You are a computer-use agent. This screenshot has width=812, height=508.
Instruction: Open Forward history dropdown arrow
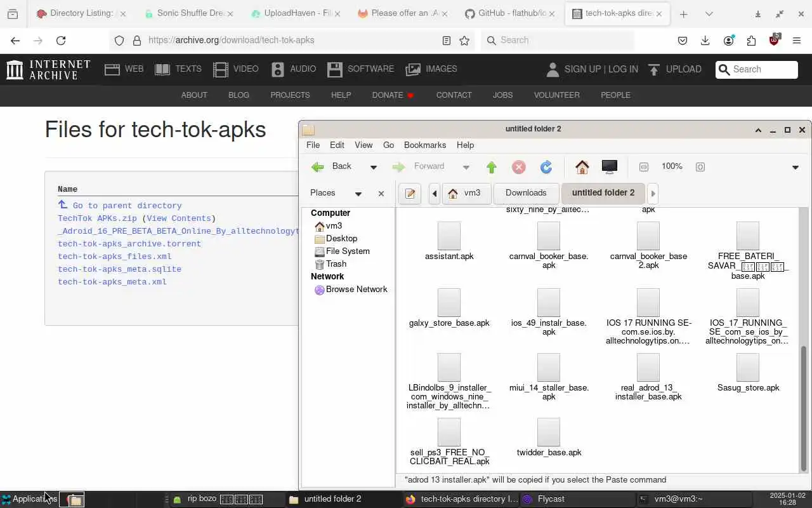[466, 167]
